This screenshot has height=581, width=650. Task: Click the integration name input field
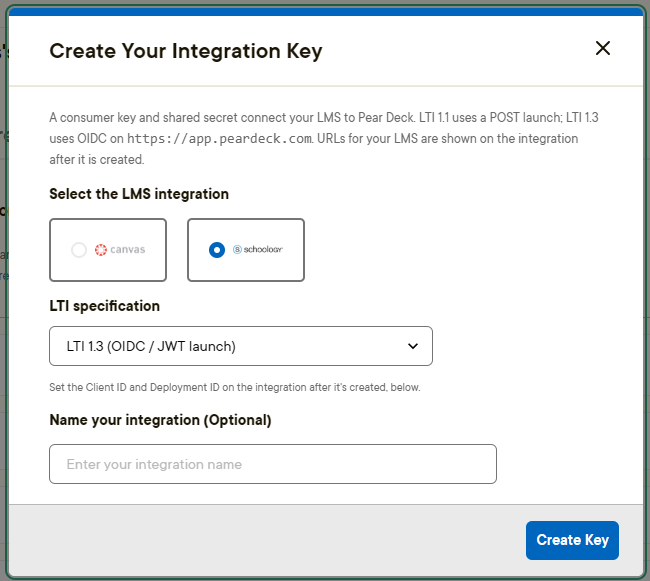273,464
